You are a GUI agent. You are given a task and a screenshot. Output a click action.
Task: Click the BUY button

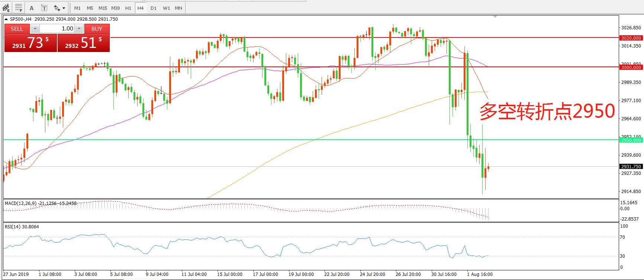pyautogui.click(x=97, y=29)
